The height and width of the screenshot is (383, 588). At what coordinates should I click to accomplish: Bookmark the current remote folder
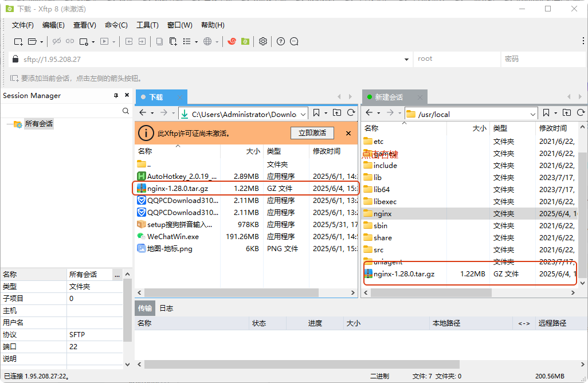[546, 112]
